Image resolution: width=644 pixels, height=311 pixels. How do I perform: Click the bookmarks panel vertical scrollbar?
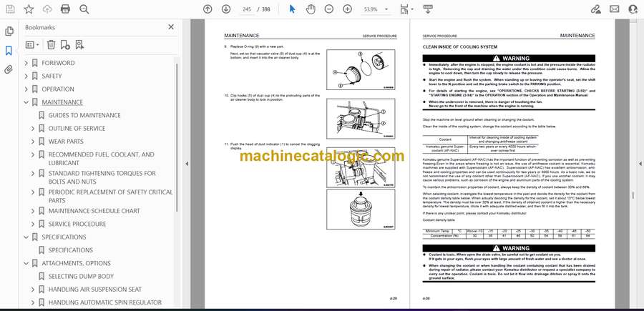tap(177, 137)
